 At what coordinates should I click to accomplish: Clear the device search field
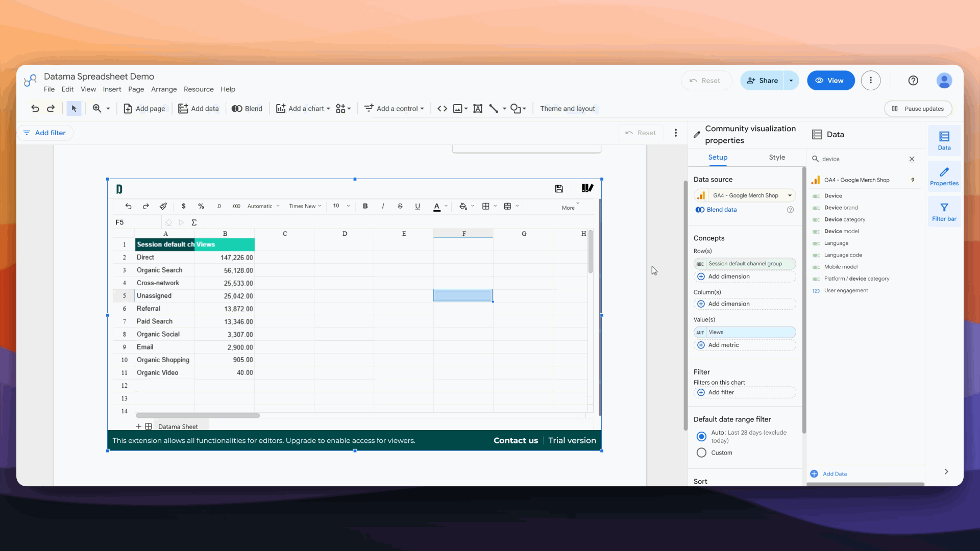tap(912, 159)
